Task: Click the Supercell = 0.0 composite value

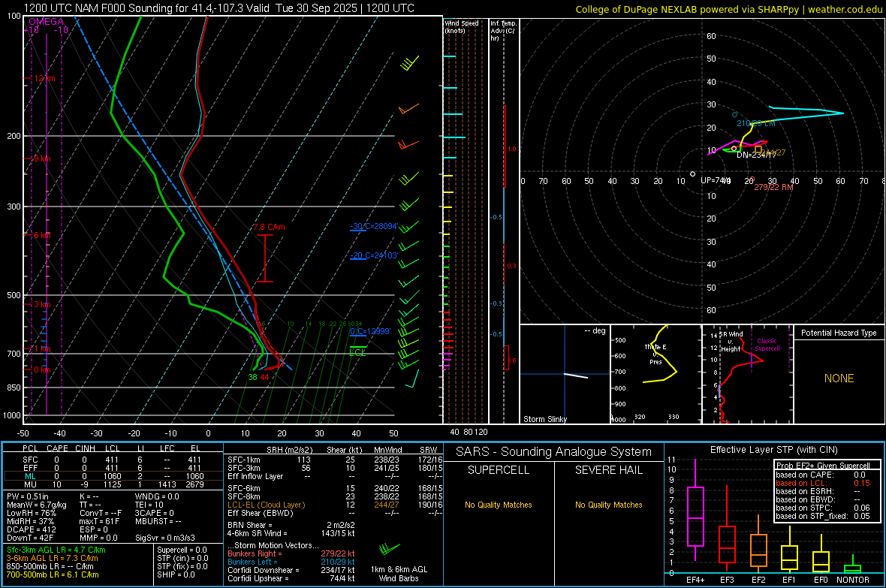Action: pos(182,550)
